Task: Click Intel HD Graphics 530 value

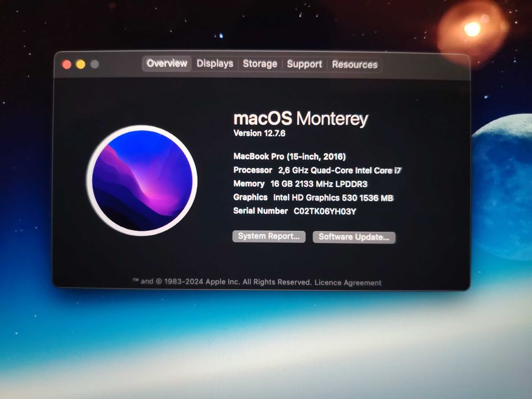Action: (x=333, y=198)
